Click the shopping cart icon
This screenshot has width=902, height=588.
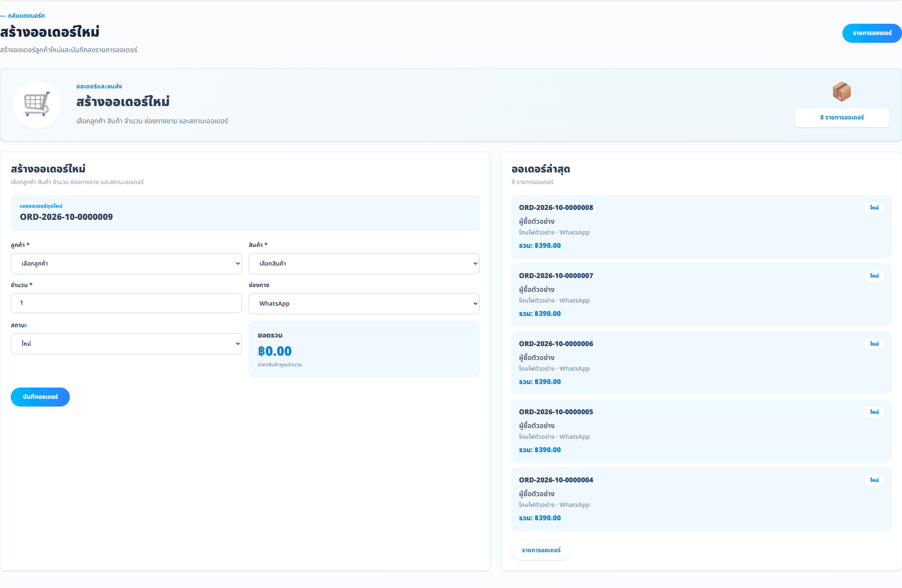pyautogui.click(x=37, y=104)
